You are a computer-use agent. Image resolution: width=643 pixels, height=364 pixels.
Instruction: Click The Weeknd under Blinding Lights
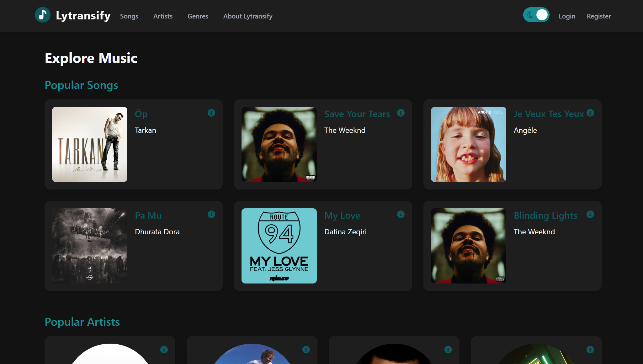(x=534, y=232)
